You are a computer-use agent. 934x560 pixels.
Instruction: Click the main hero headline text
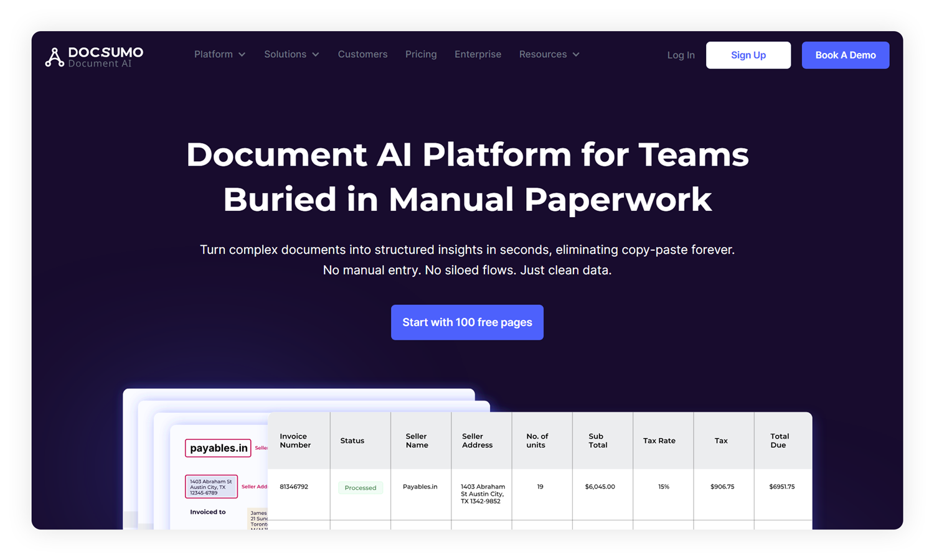pyautogui.click(x=467, y=177)
